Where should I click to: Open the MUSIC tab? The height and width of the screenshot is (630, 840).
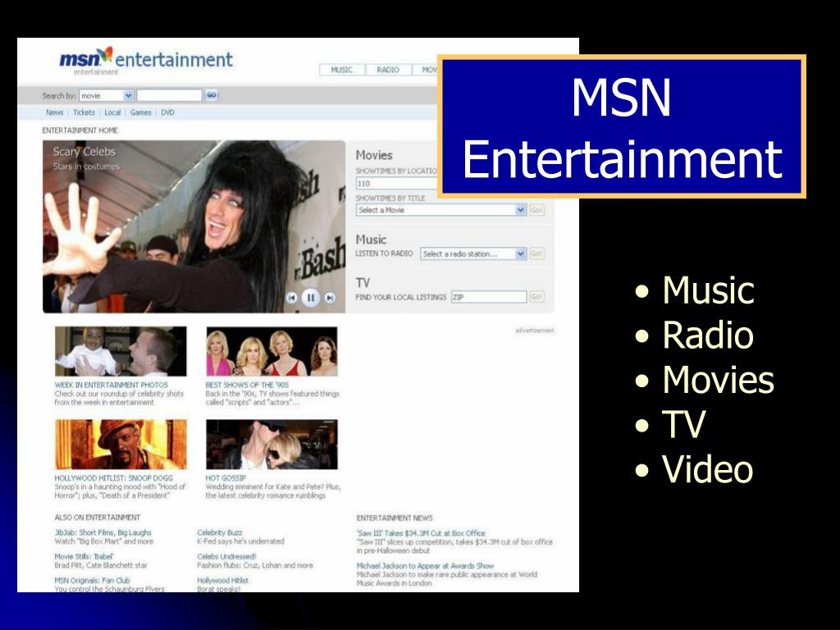[342, 70]
